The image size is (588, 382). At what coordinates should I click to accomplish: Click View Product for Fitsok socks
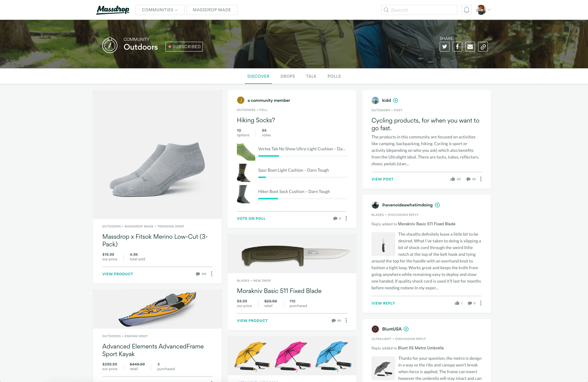tap(118, 274)
